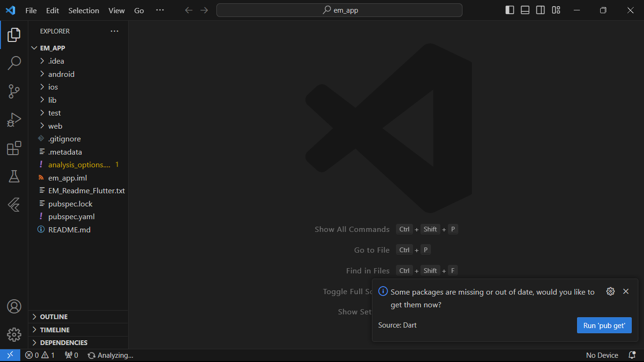Click the No Device status item
644x362 pixels.
(x=602, y=355)
